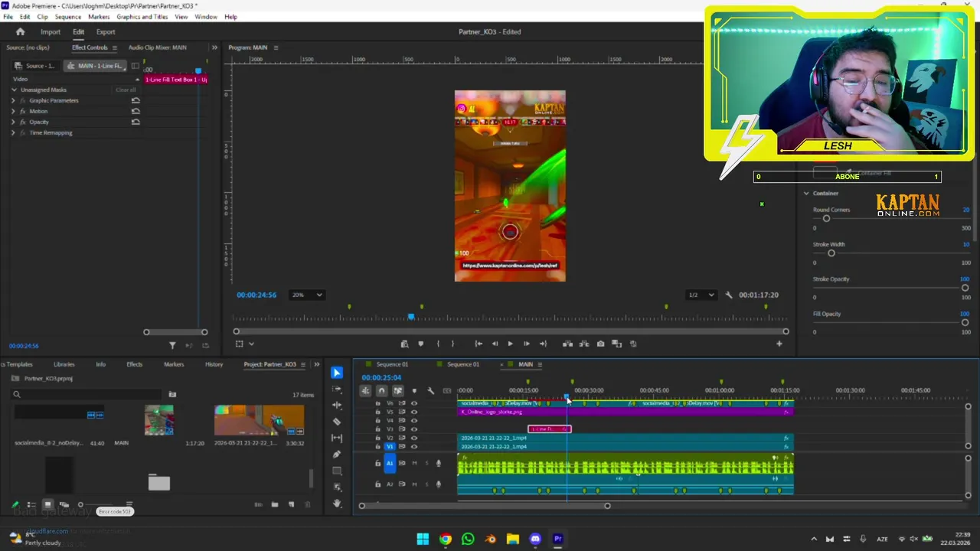
Task: Select the Hand tool
Action: [337, 503]
